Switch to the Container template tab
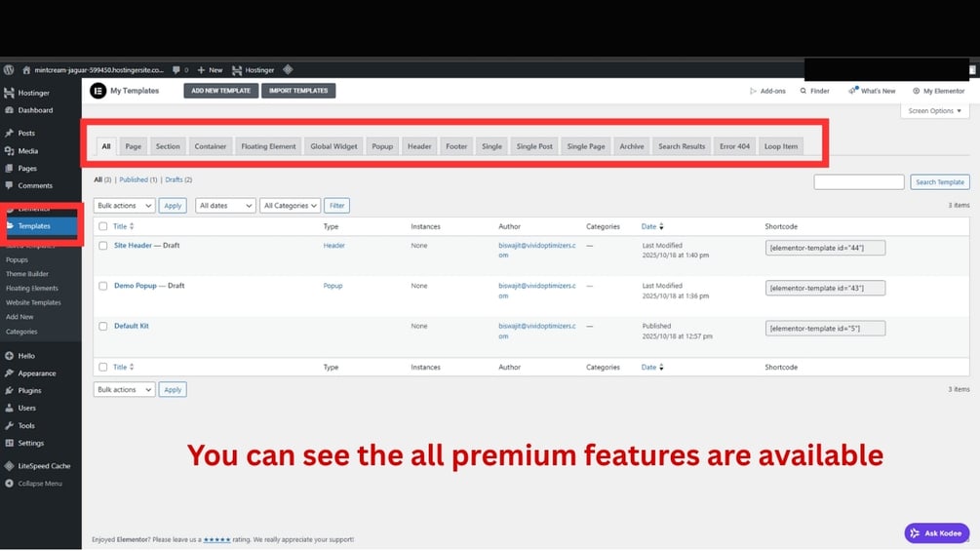 click(210, 146)
